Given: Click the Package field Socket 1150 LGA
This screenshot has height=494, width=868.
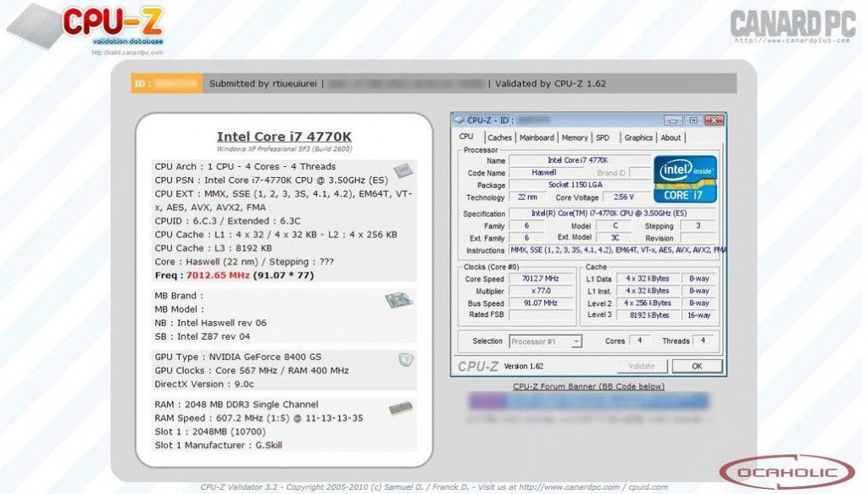Looking at the screenshot, I should point(578,185).
